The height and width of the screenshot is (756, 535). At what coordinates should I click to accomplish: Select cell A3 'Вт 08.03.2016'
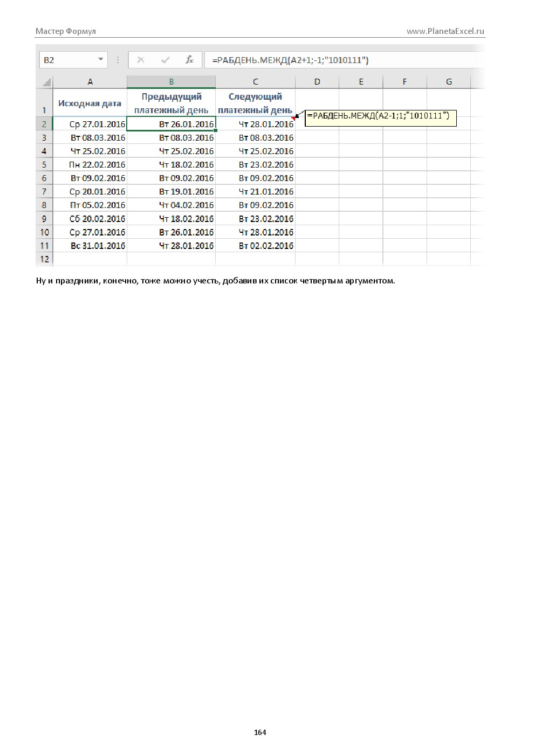tap(90, 137)
